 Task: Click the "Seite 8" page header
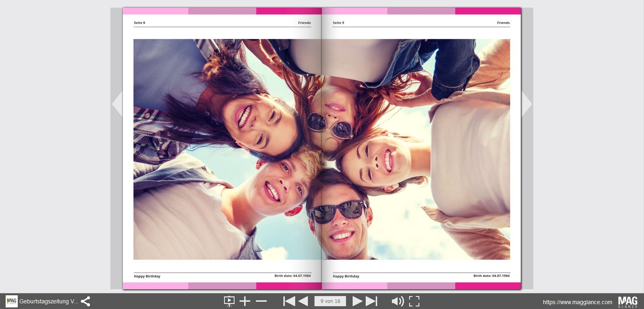pyautogui.click(x=139, y=23)
